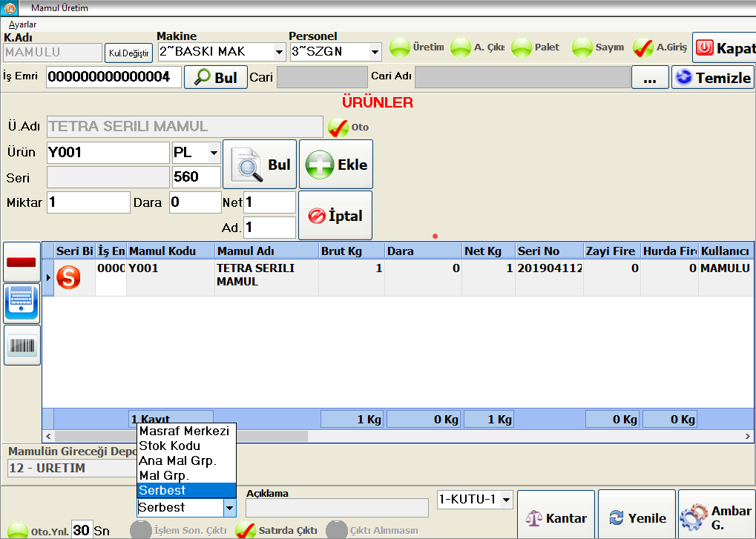756x539 pixels.
Task: Click the Temizle button
Action: click(713, 77)
